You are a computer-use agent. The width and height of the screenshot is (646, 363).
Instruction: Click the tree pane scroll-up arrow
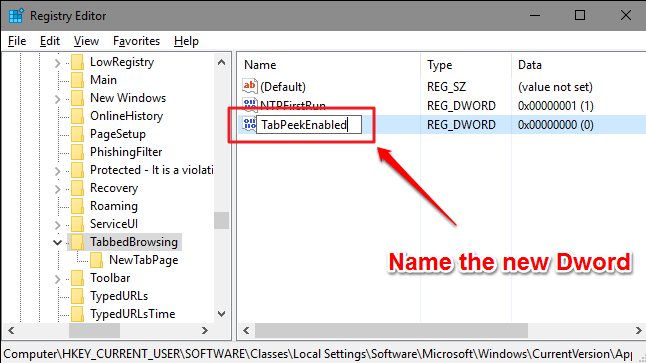click(x=221, y=62)
